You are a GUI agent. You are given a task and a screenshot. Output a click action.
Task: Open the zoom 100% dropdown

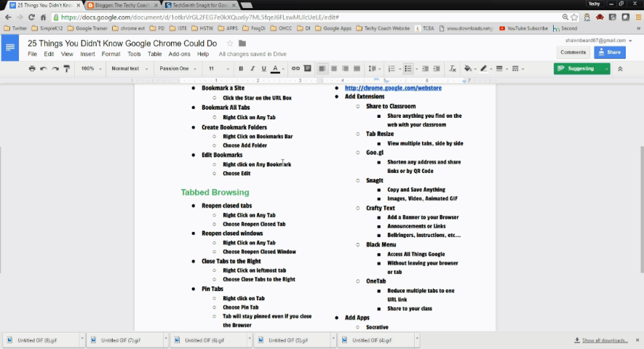[x=90, y=68]
